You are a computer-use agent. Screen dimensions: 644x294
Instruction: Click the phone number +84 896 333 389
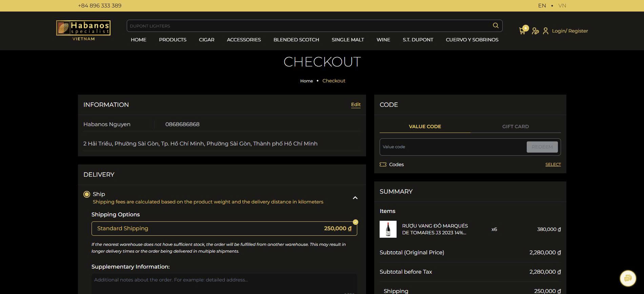(100, 6)
